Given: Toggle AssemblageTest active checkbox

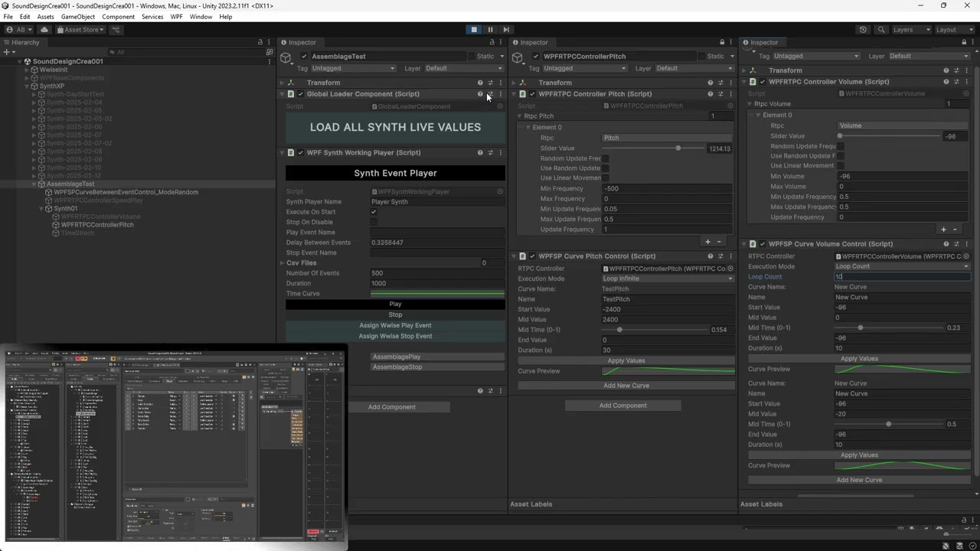Looking at the screenshot, I should 304,57.
